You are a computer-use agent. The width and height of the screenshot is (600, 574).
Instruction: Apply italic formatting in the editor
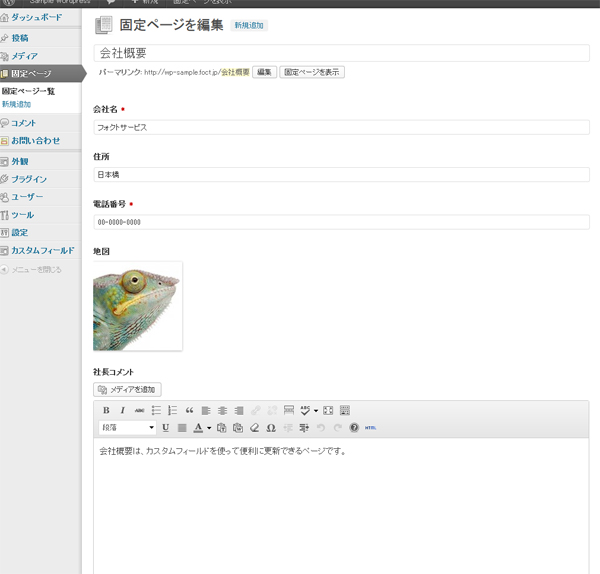(123, 410)
